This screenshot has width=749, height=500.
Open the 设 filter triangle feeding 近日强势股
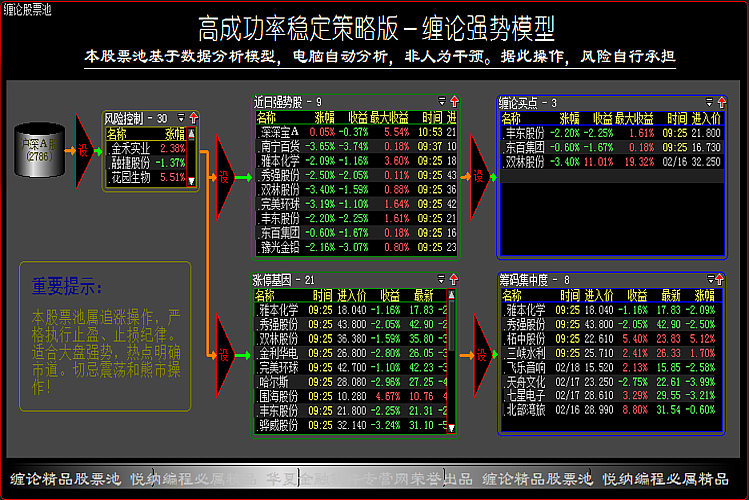[x=223, y=177]
